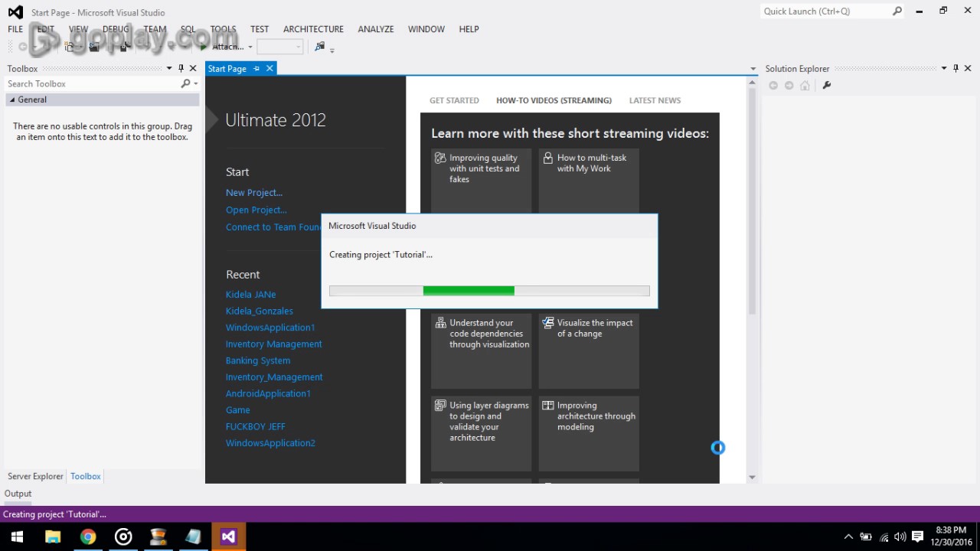The height and width of the screenshot is (551, 980).
Task: Open the Solution Explorer window position dropdown
Action: (x=944, y=68)
